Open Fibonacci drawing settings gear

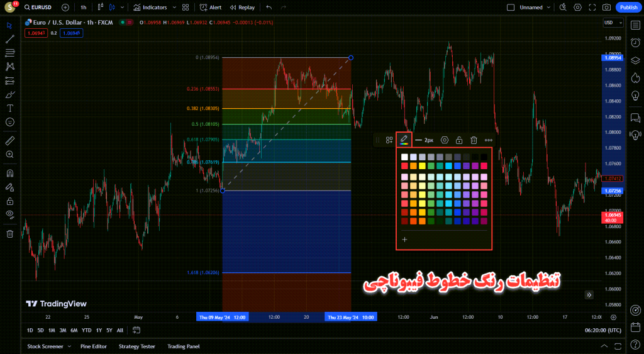[445, 140]
